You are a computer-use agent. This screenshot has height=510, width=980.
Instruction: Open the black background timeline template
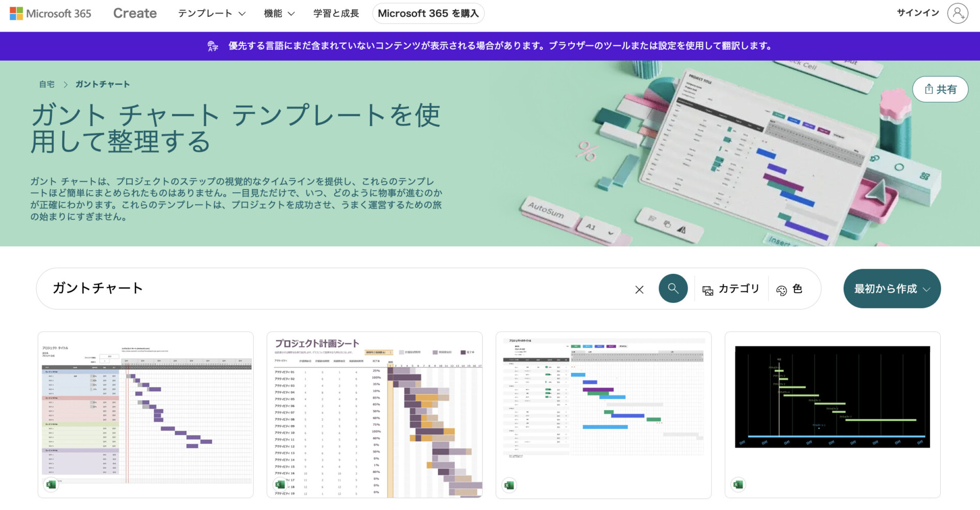[x=832, y=415]
